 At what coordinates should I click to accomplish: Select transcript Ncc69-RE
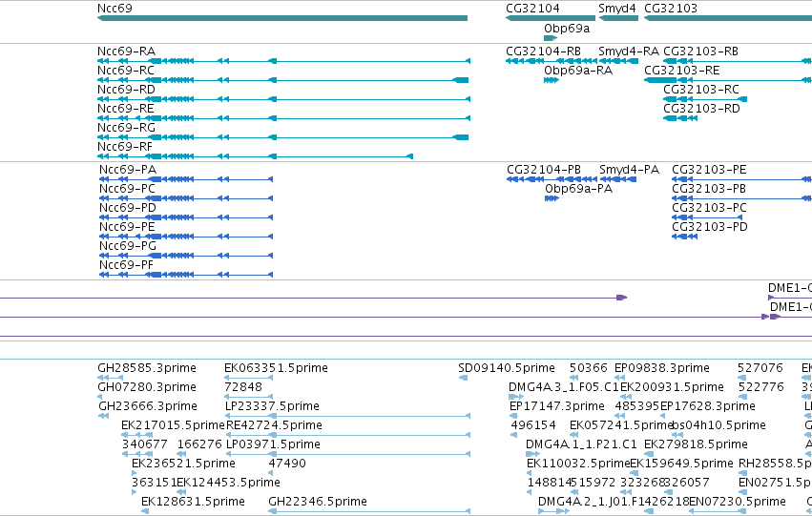[x=283, y=118]
